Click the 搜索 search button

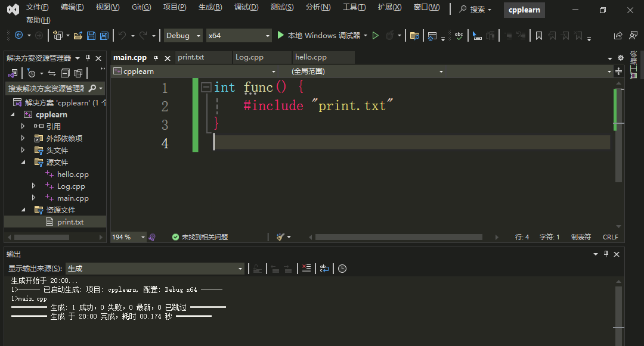pos(475,9)
